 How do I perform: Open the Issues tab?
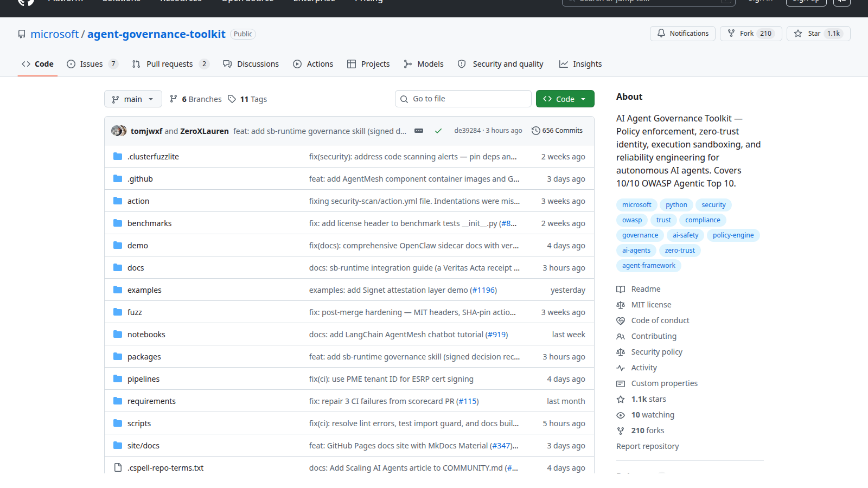[x=92, y=64]
